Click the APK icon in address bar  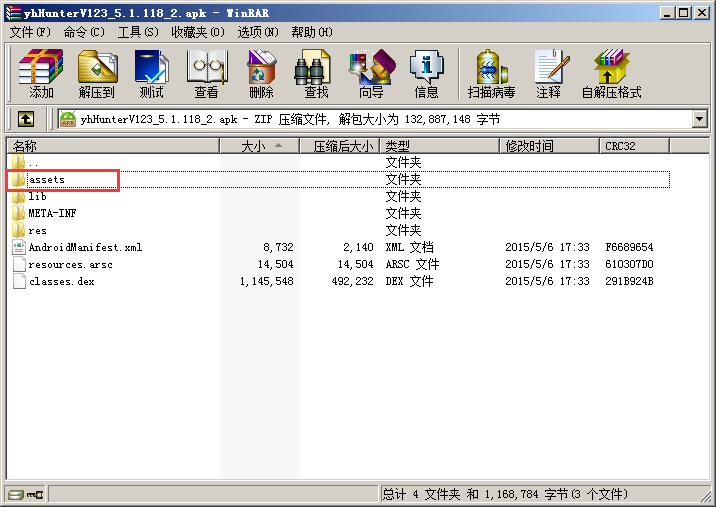point(68,119)
